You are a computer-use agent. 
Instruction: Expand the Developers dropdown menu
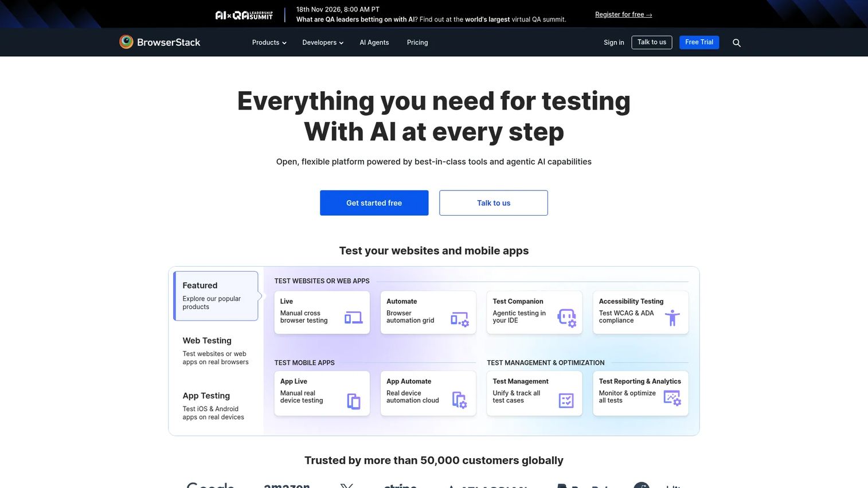(323, 42)
